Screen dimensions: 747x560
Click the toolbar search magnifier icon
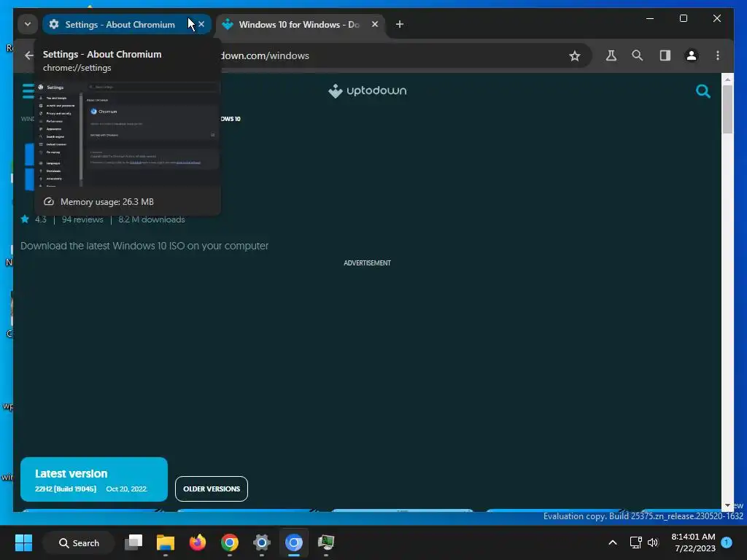(x=638, y=55)
